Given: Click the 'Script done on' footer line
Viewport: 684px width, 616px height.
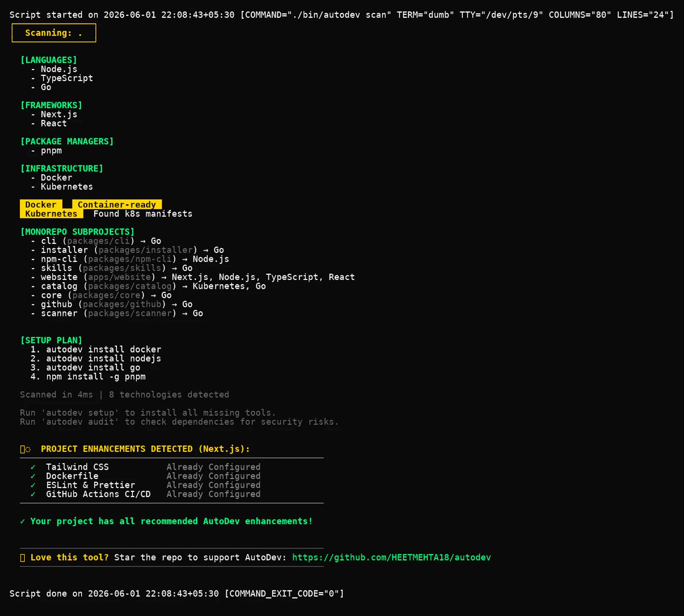Looking at the screenshot, I should [x=177, y=594].
